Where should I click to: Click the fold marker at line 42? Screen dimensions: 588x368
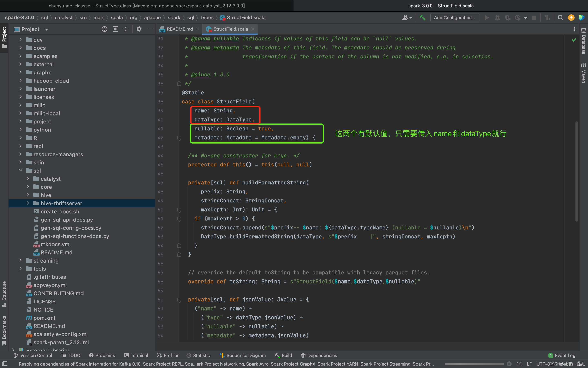(x=179, y=138)
